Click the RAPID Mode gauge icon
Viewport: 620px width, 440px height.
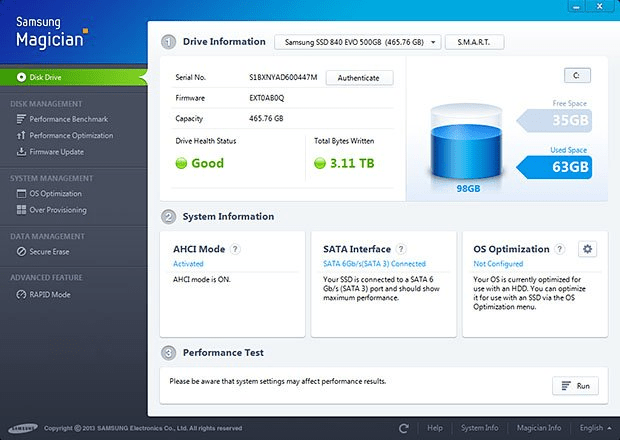(21, 294)
